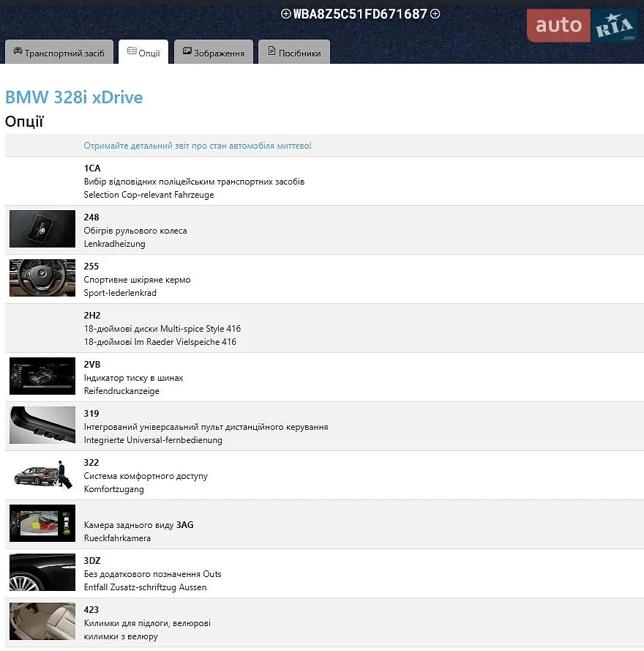The height and width of the screenshot is (651, 644).
Task: Switch to the Зображення tab
Action: pyautogui.click(x=214, y=52)
